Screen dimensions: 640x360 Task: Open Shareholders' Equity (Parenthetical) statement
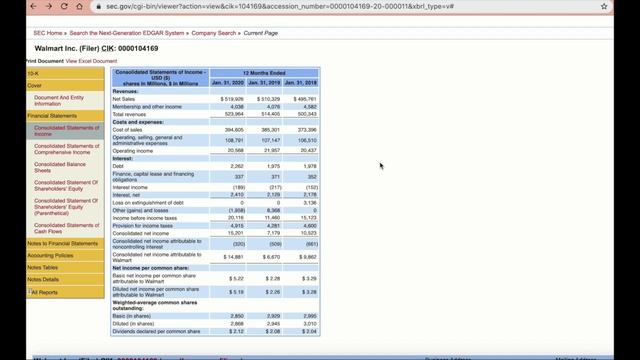[x=66, y=207]
